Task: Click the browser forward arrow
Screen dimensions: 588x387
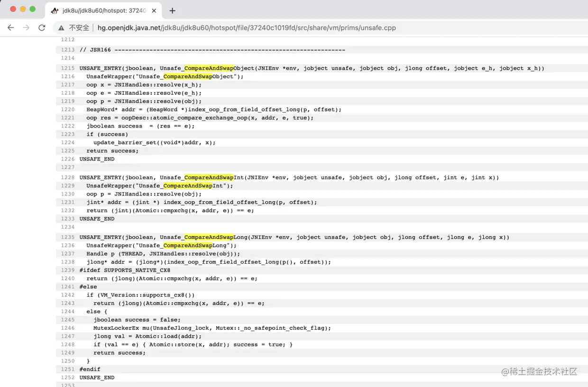Action: tap(26, 28)
